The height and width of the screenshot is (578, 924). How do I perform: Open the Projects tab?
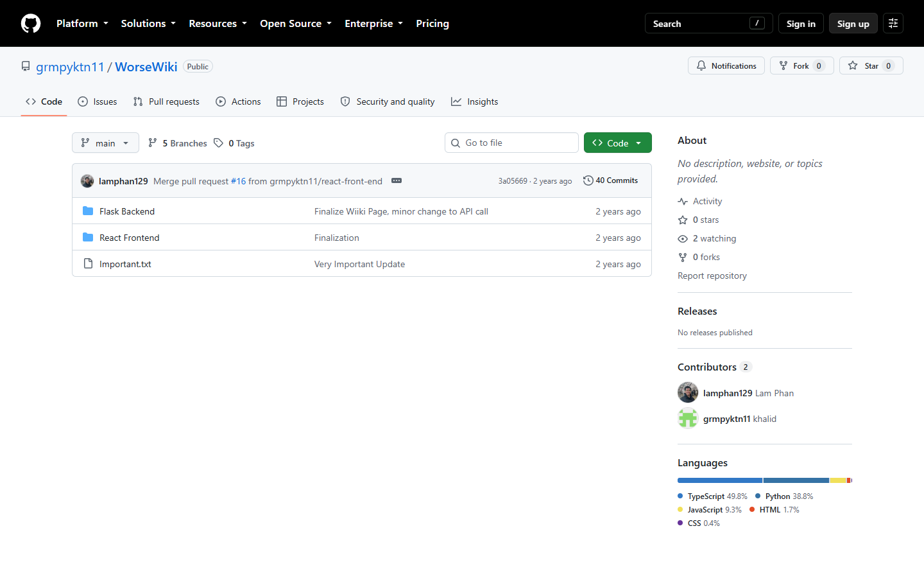pyautogui.click(x=300, y=101)
